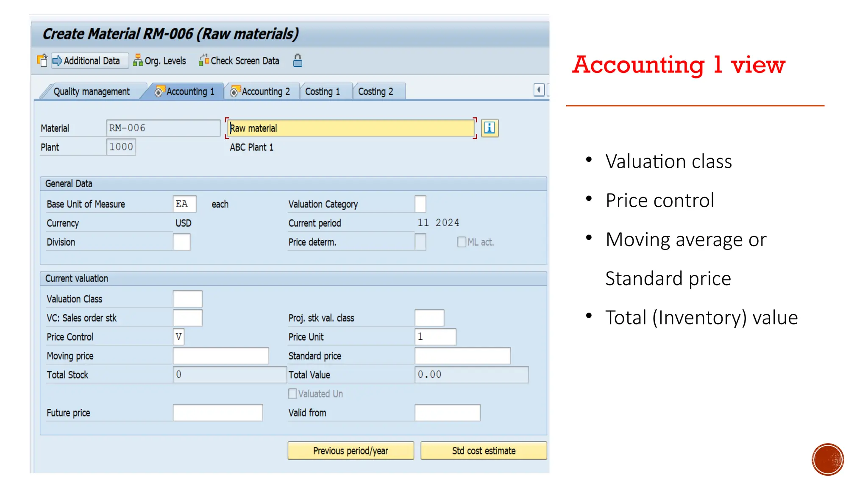Click the Std cost estimate button
This screenshot has width=868, height=488.
[484, 451]
